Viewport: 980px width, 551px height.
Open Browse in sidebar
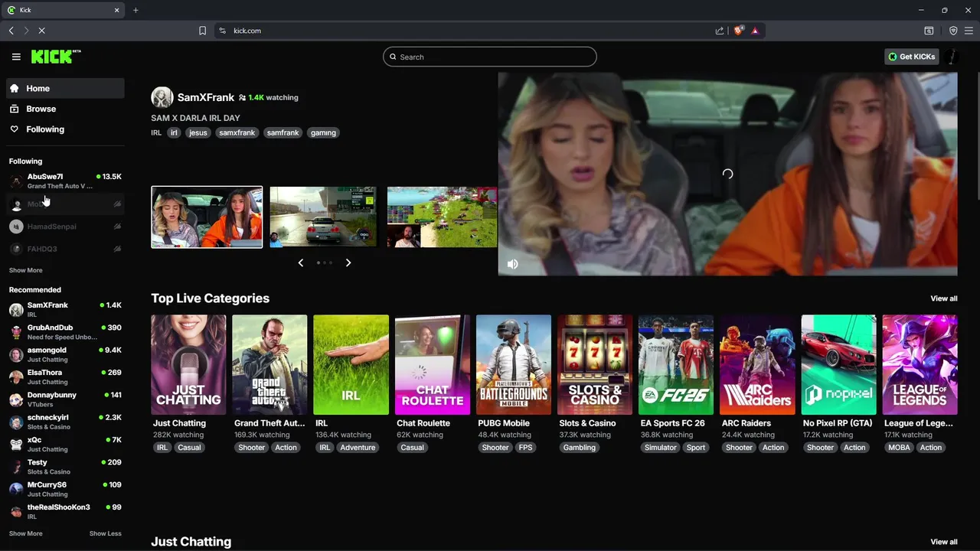click(65, 109)
